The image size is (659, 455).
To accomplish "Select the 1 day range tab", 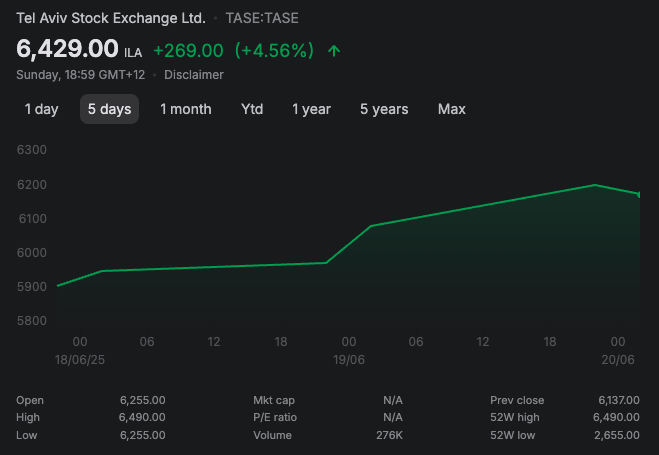I will coord(41,109).
